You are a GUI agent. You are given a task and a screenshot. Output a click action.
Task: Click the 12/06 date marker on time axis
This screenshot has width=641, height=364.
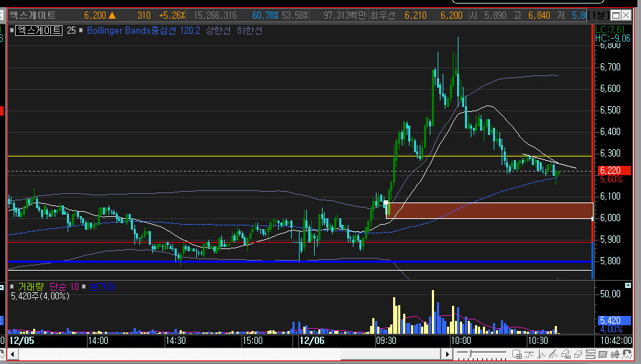point(312,341)
